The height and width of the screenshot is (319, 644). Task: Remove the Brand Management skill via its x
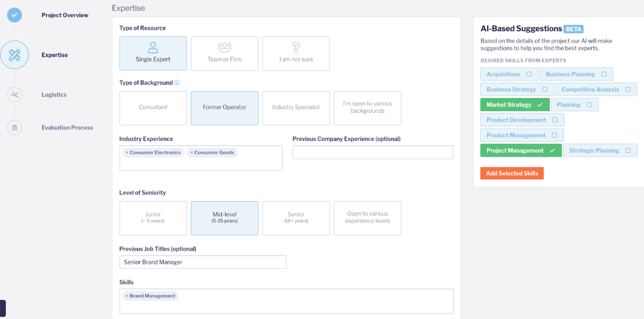[127, 296]
